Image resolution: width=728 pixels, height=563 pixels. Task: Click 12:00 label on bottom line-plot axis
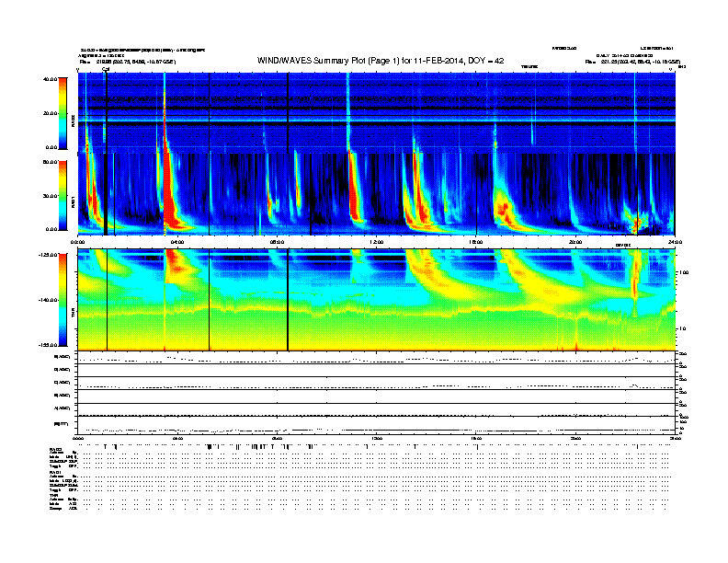[377, 438]
